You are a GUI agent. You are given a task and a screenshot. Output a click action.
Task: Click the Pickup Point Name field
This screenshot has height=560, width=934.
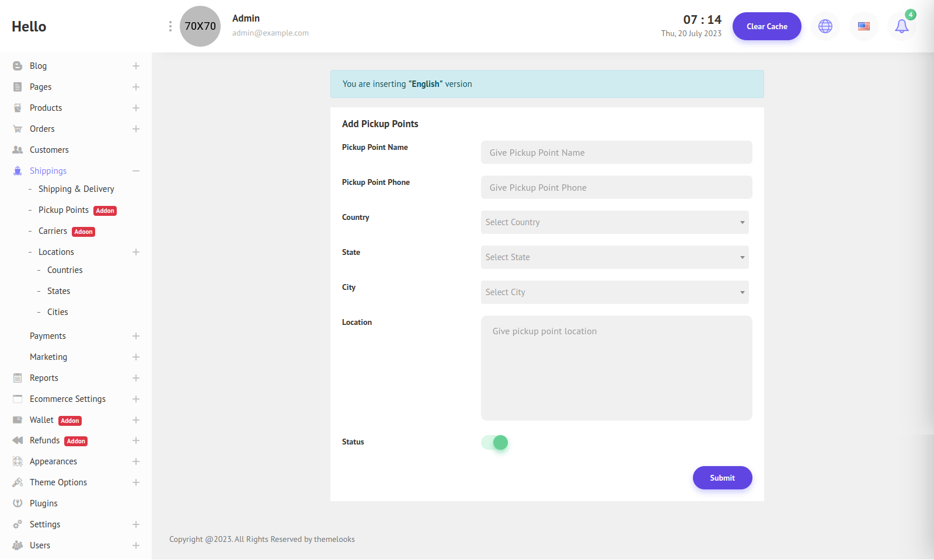(616, 152)
